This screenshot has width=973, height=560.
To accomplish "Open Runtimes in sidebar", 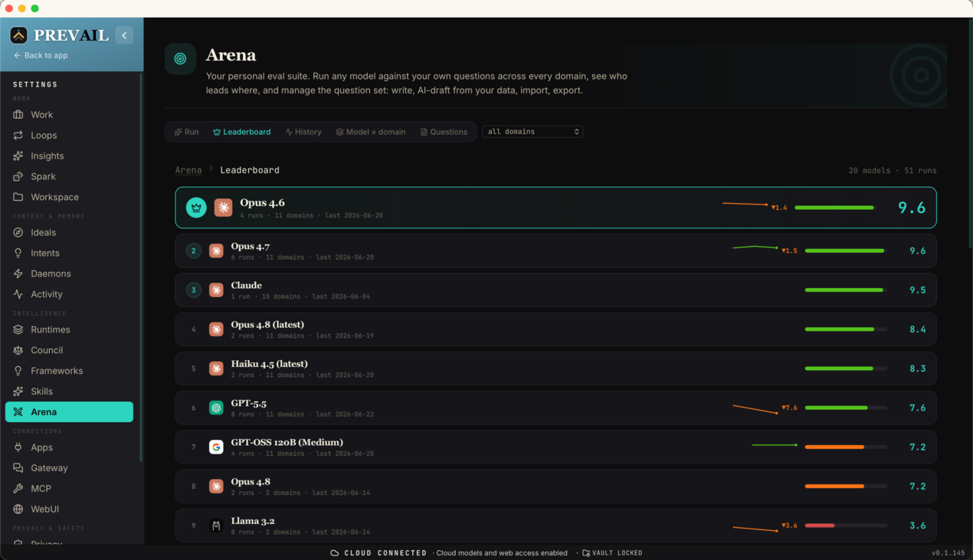I will click(x=69, y=329).
